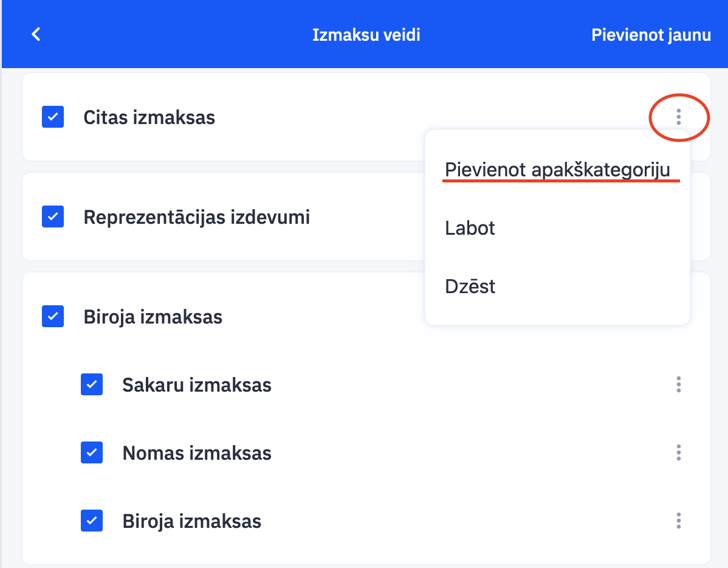Disable the Nomas izmaksas checkbox

pyautogui.click(x=92, y=452)
